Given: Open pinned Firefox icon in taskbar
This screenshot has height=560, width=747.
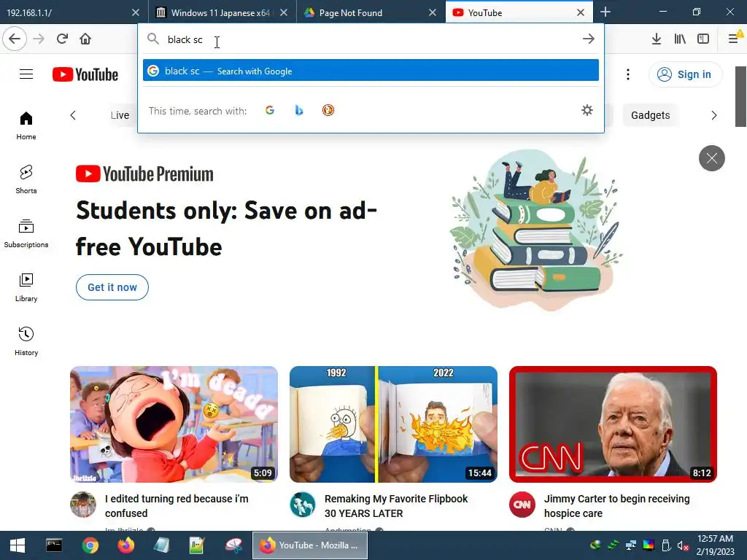Looking at the screenshot, I should [x=126, y=545].
